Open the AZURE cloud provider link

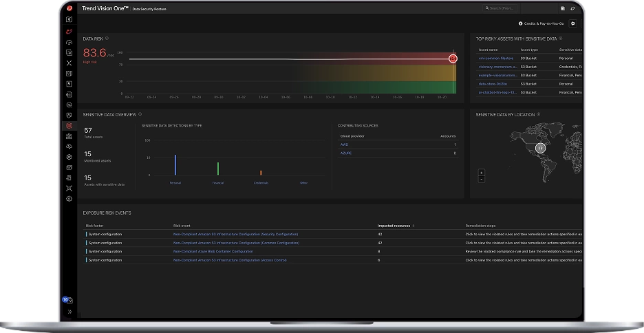coord(346,153)
